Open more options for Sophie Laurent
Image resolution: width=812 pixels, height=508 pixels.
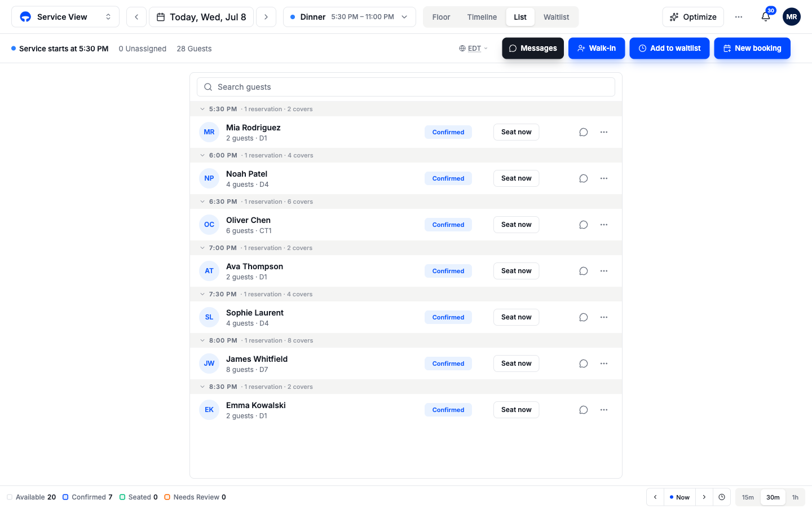click(604, 317)
